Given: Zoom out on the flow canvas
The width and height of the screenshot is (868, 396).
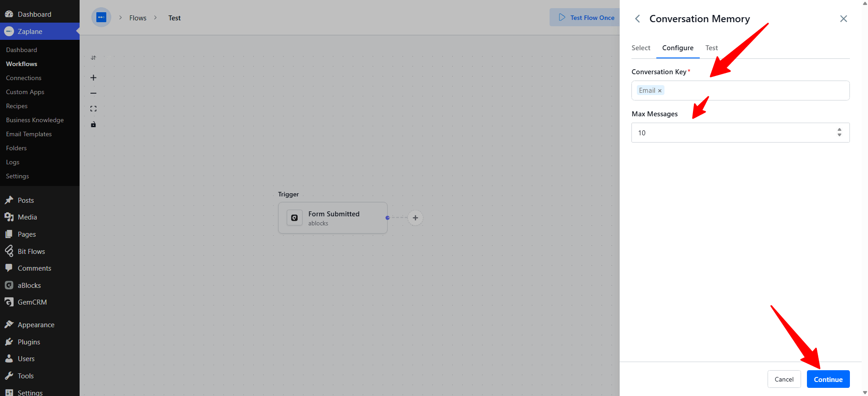Looking at the screenshot, I should (93, 93).
